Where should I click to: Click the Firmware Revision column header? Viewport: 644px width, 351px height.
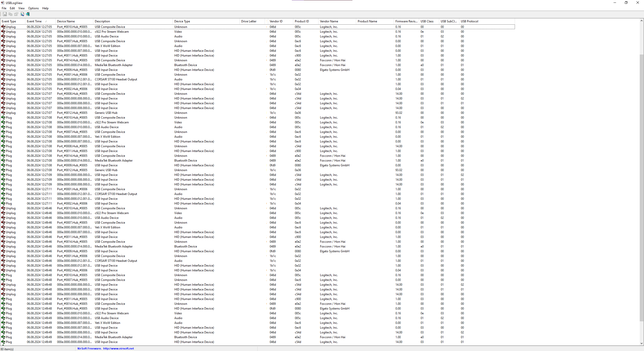pyautogui.click(x=406, y=21)
